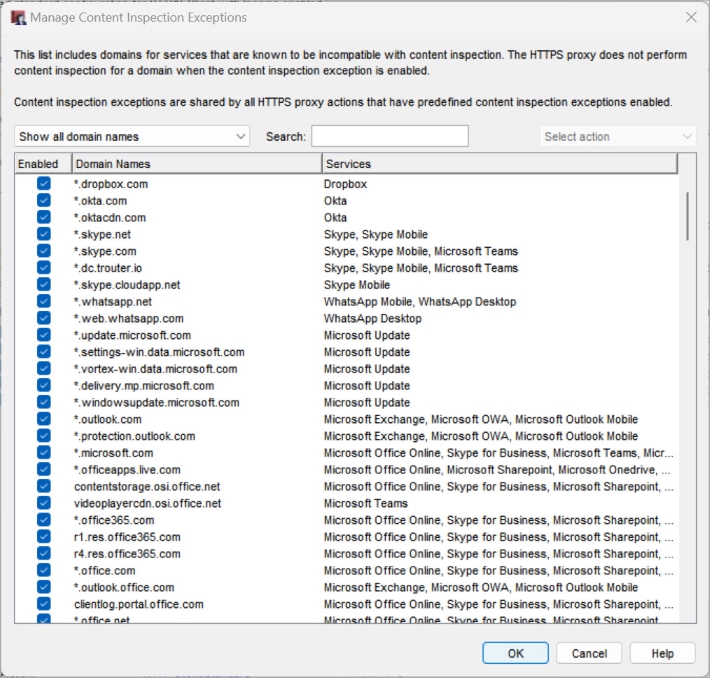Sort by the Enabled column header
The height and width of the screenshot is (678, 710).
43,163
